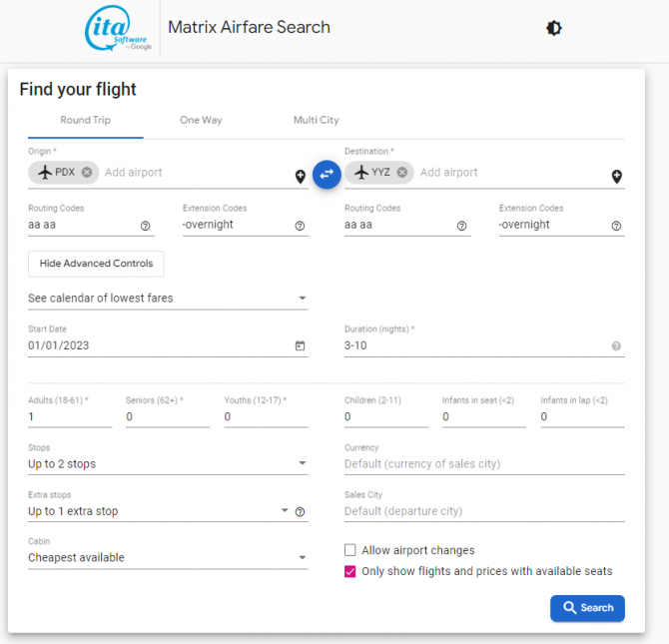Select the Multi City tab

pyautogui.click(x=316, y=120)
